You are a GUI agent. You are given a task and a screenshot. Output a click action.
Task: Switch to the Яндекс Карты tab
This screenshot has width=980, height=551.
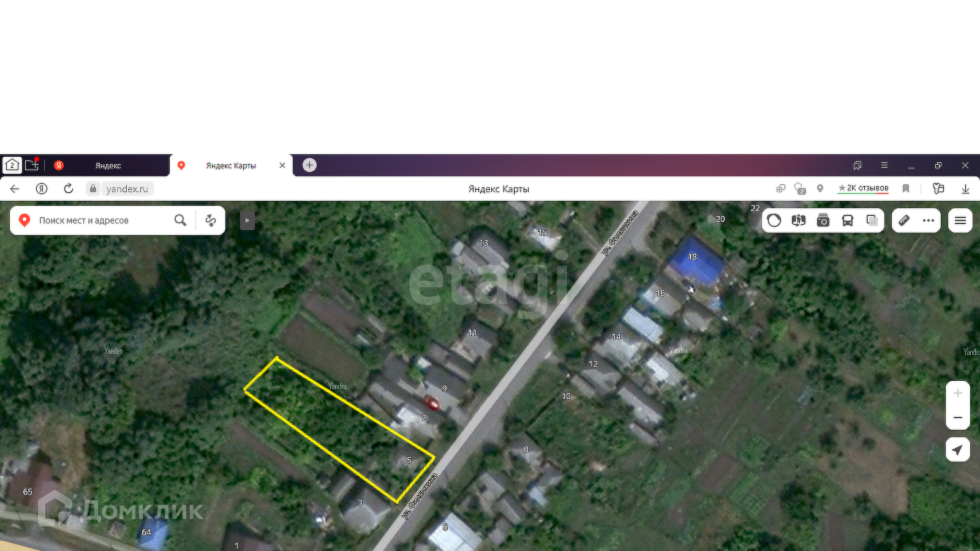[x=231, y=165]
